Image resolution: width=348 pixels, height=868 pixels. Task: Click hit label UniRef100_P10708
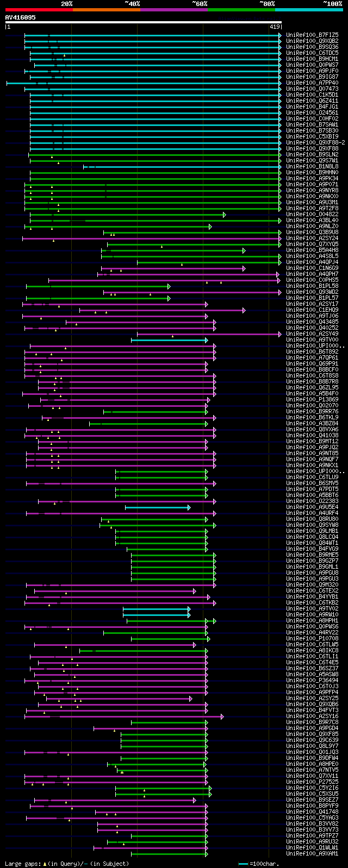(x=312, y=638)
